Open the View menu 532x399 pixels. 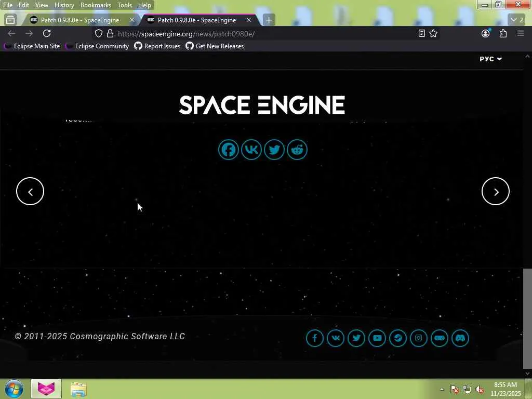click(42, 5)
